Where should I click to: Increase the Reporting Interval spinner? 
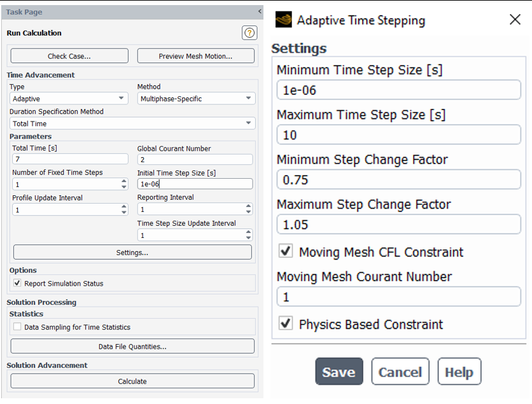(248, 206)
